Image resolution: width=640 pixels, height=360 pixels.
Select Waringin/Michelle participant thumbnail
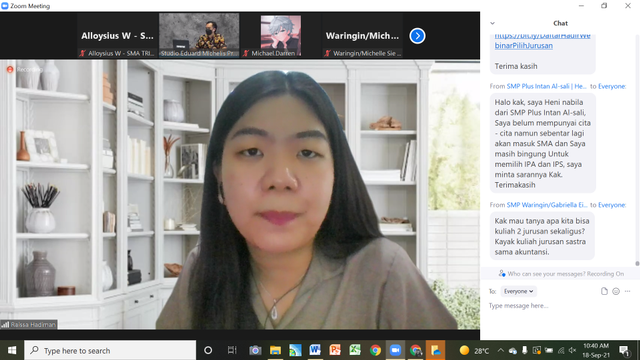(362, 36)
